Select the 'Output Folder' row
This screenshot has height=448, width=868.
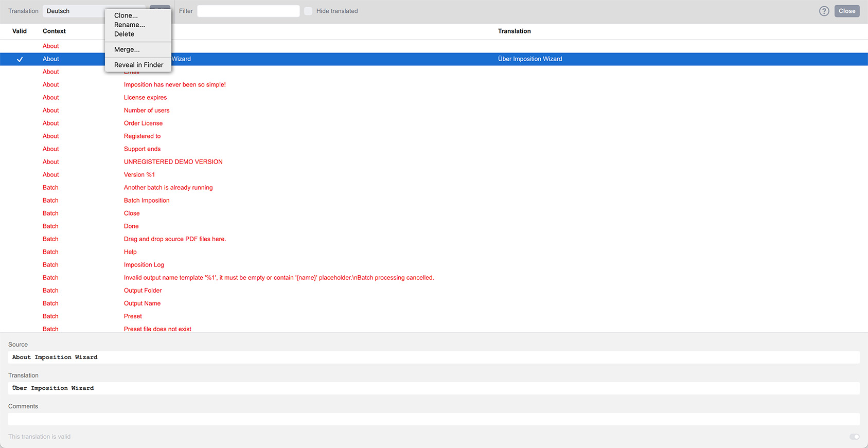click(434, 291)
